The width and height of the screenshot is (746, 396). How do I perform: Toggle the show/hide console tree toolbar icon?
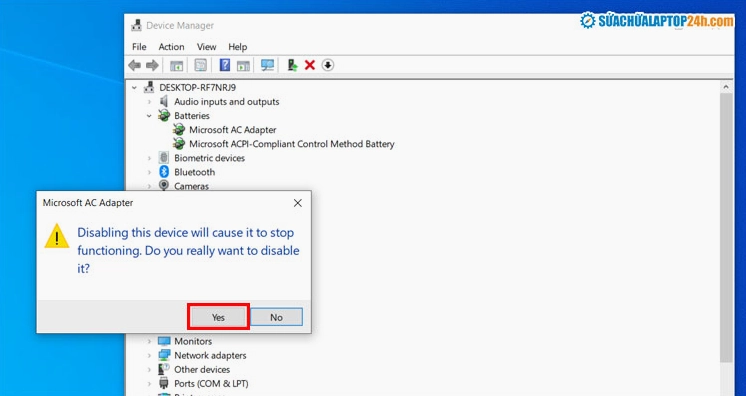coord(177,65)
